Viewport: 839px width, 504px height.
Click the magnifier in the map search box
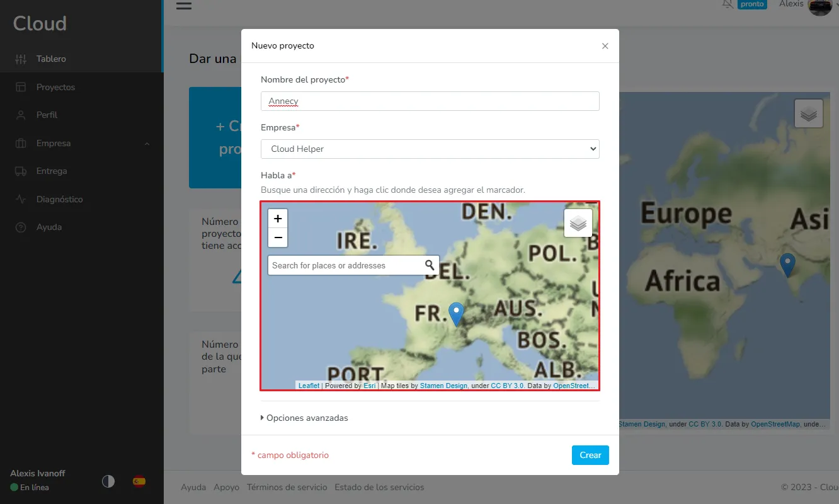point(429,265)
